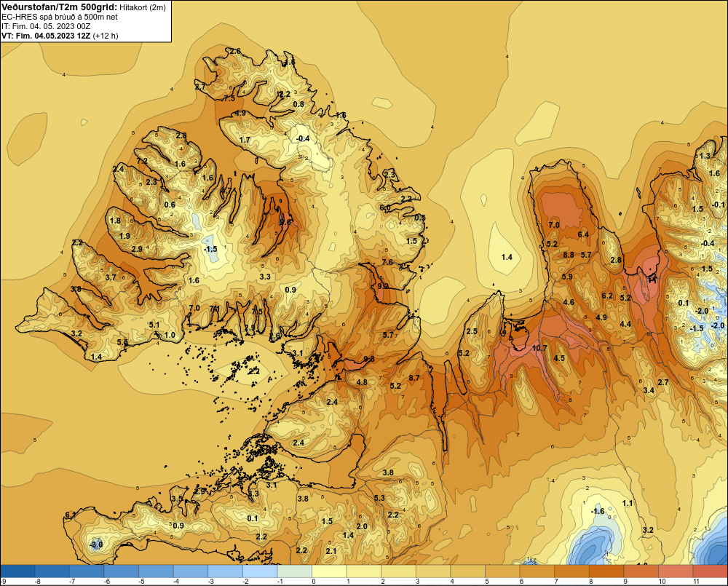Click legend color between 0 and 1
728x586 pixels.
[x=329, y=571]
